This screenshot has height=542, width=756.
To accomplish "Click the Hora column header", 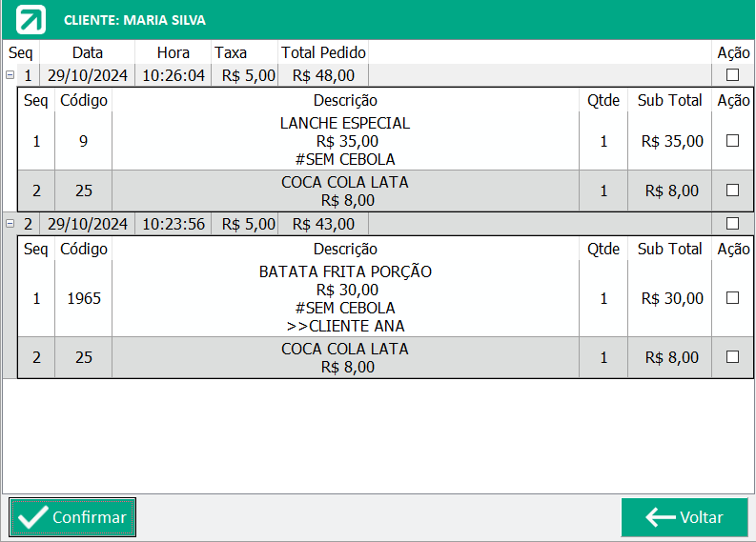I will pyautogui.click(x=173, y=52).
